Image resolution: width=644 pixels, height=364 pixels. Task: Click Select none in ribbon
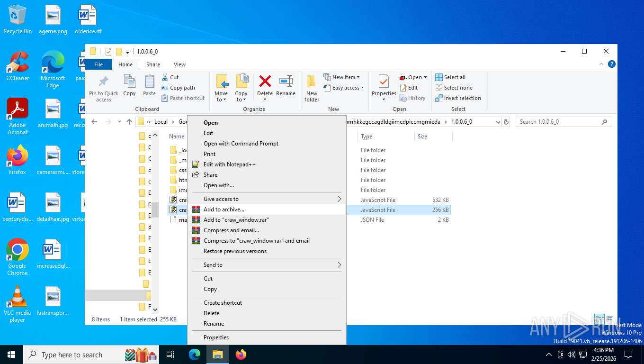(454, 88)
